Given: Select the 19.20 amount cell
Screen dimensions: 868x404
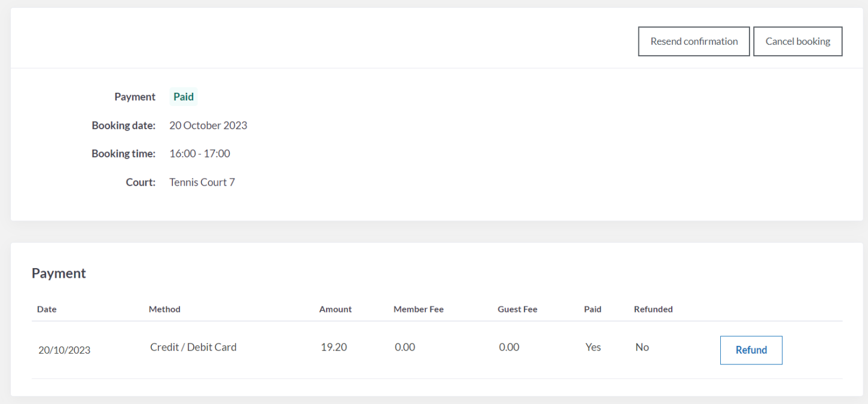Looking at the screenshot, I should [334, 347].
